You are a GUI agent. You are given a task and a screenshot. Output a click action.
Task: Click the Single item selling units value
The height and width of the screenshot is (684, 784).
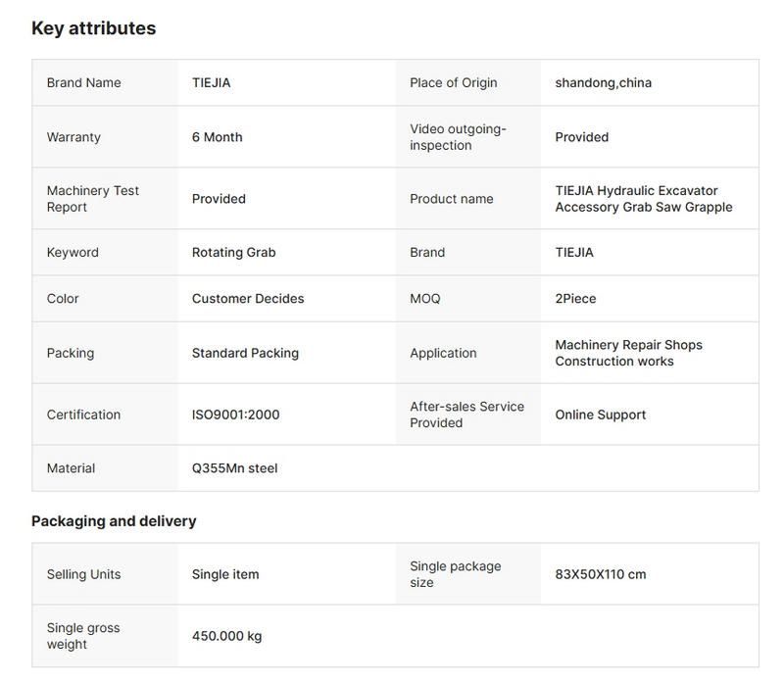225,574
